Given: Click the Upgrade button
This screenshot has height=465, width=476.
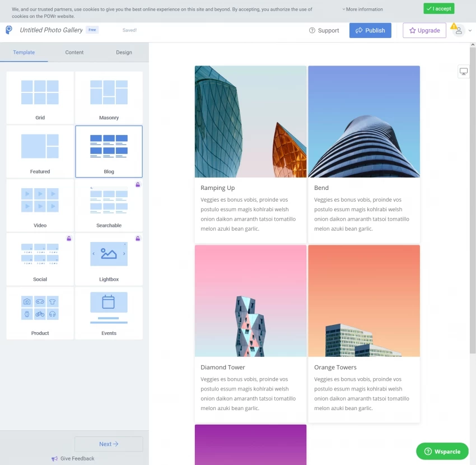Looking at the screenshot, I should pyautogui.click(x=424, y=30).
